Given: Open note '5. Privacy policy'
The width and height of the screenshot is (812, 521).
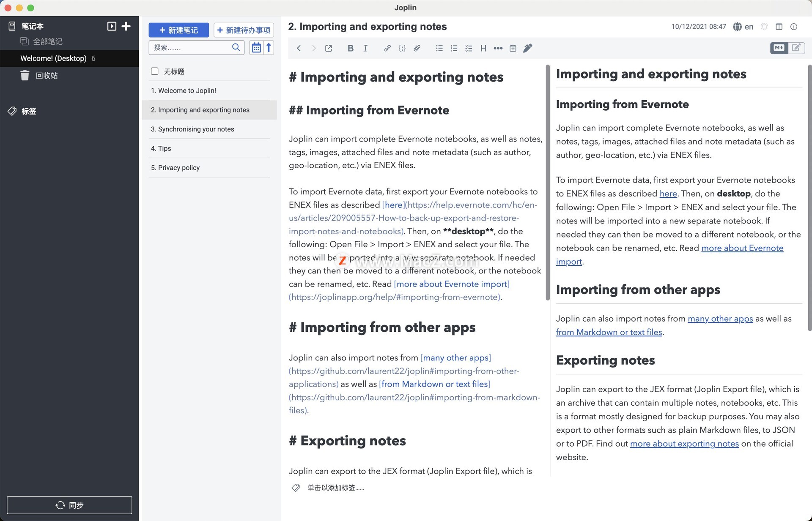Looking at the screenshot, I should (209, 168).
